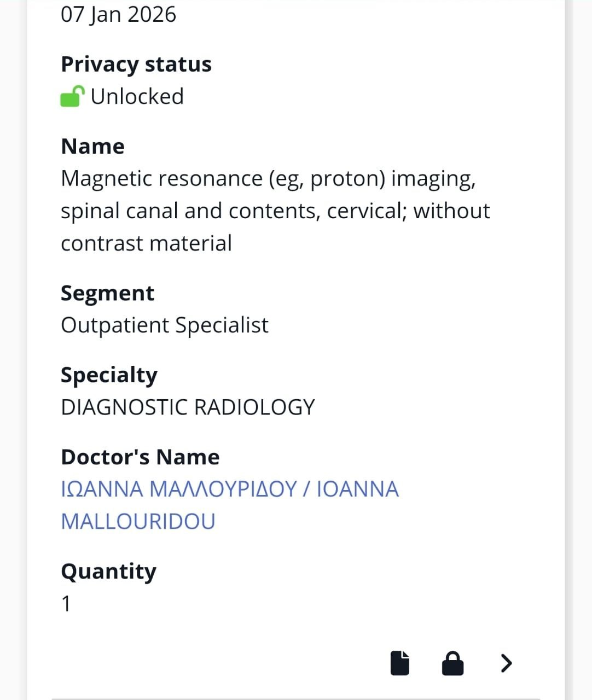Screen dimensions: 592x700
Task: Click the quantity value 1
Action: [x=66, y=604]
